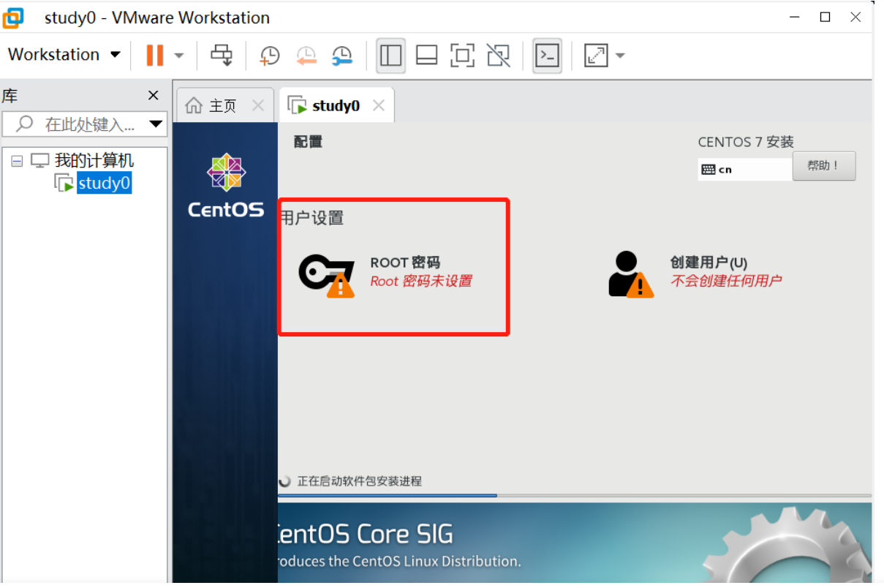Revert to the previous snapshot icon

click(306, 56)
